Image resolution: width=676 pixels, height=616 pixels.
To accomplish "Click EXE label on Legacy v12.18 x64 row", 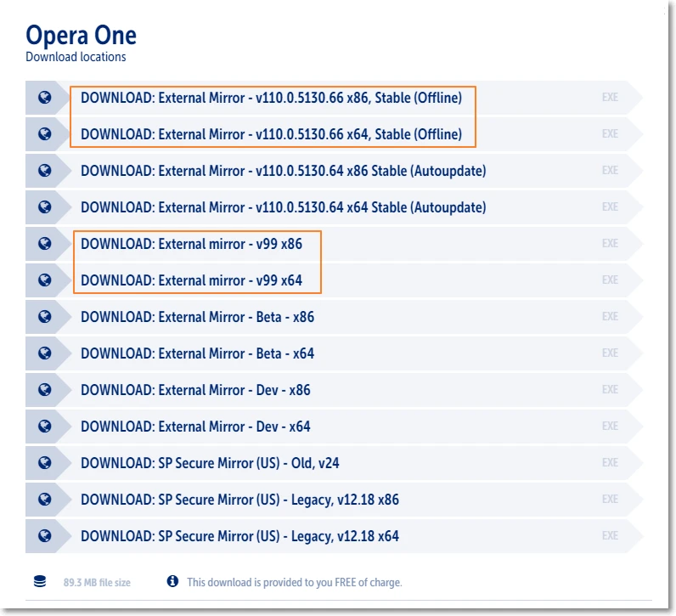I will (x=610, y=535).
